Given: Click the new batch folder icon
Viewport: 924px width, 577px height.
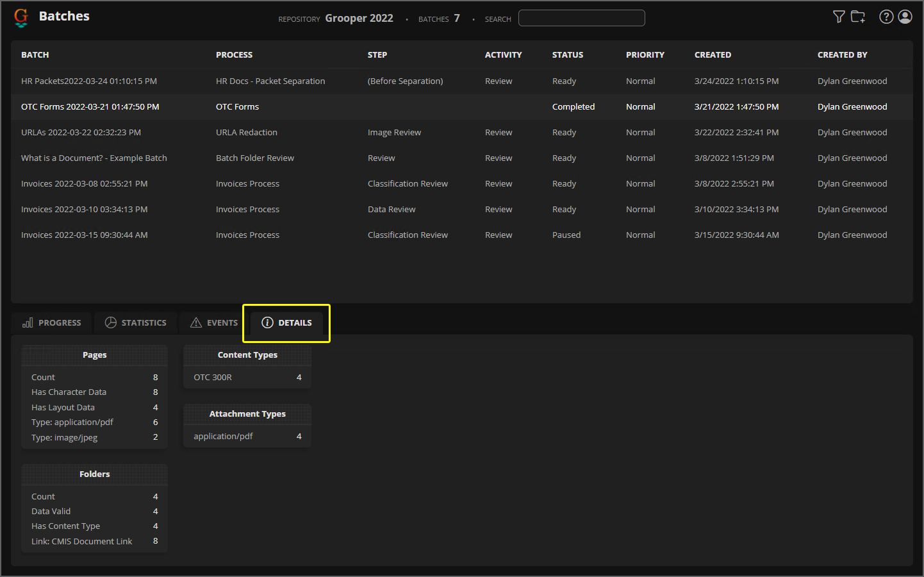Looking at the screenshot, I should click(x=858, y=17).
